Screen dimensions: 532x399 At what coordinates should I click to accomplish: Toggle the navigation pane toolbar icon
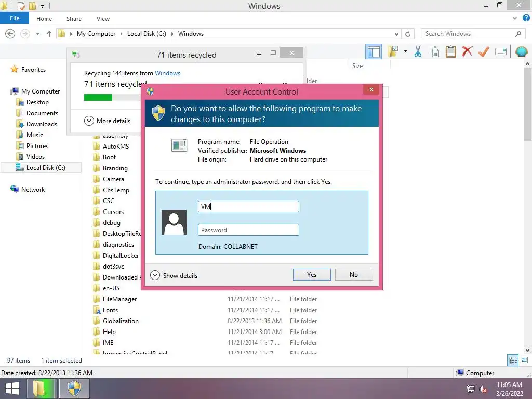(x=373, y=52)
